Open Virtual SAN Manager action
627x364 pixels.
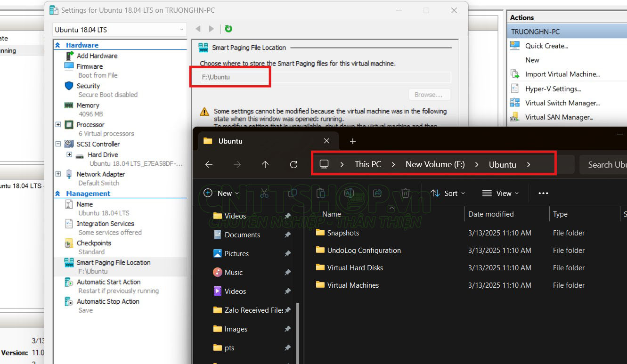pyautogui.click(x=559, y=117)
